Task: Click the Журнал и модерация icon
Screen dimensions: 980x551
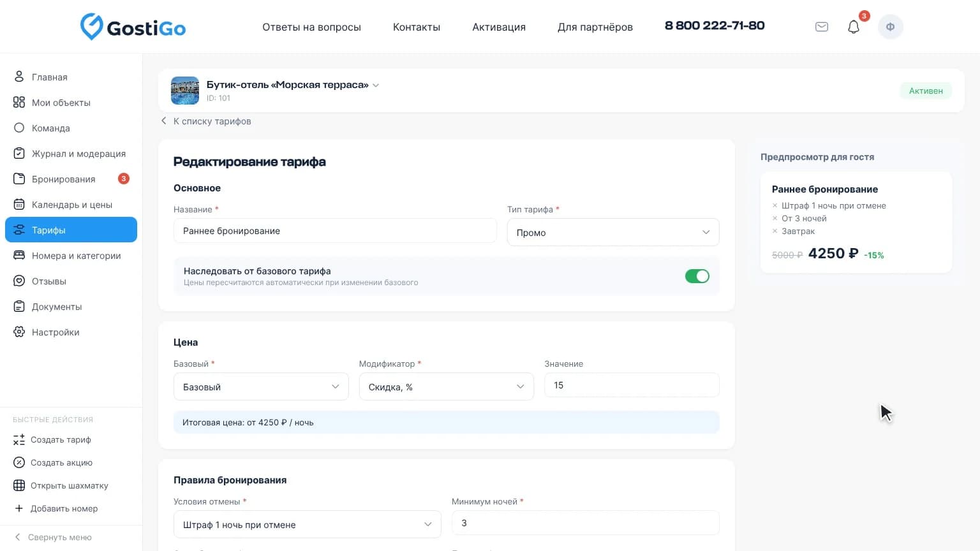Action: (x=19, y=153)
